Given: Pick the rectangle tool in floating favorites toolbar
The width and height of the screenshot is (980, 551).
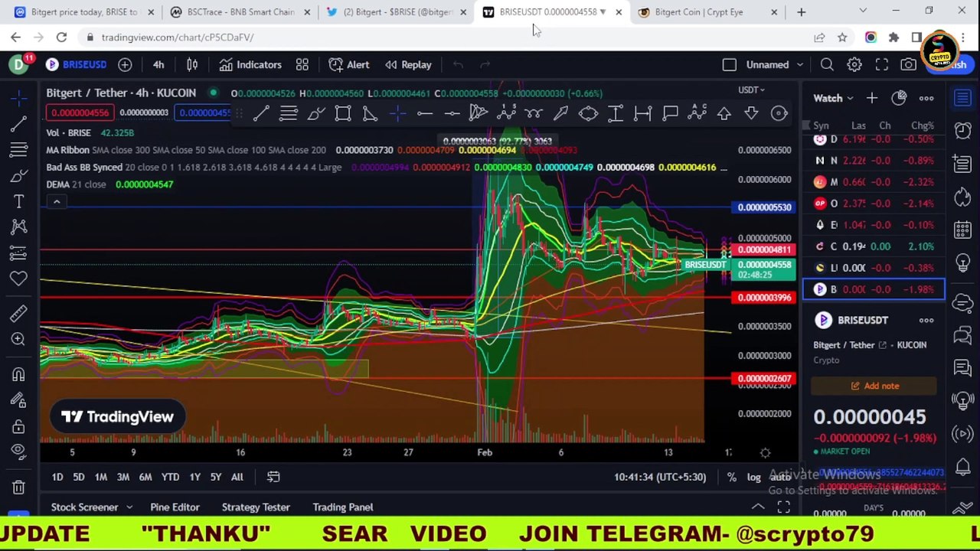Looking at the screenshot, I should [343, 113].
